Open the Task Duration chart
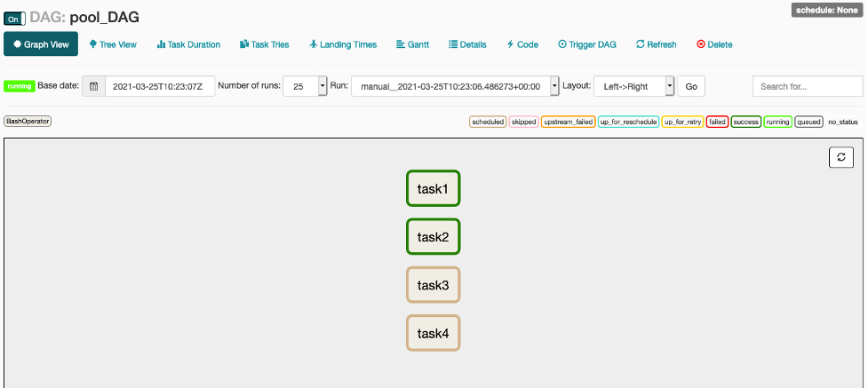Image resolution: width=868 pixels, height=388 pixels. point(188,44)
